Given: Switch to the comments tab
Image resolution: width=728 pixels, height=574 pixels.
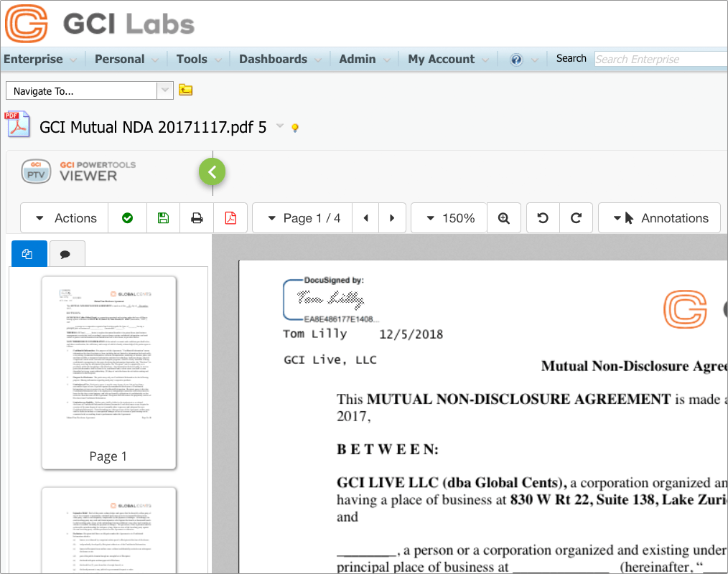Looking at the screenshot, I should pos(67,254).
